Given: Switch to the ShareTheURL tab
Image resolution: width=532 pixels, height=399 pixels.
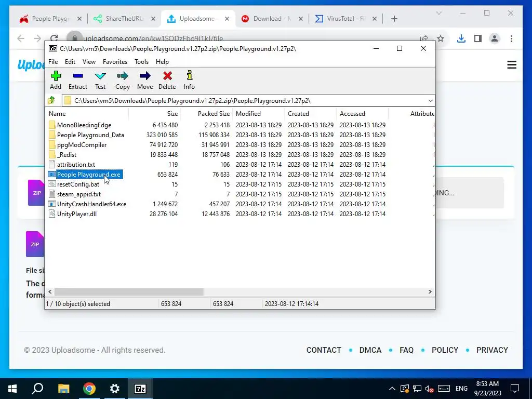Looking at the screenshot, I should coord(124,19).
